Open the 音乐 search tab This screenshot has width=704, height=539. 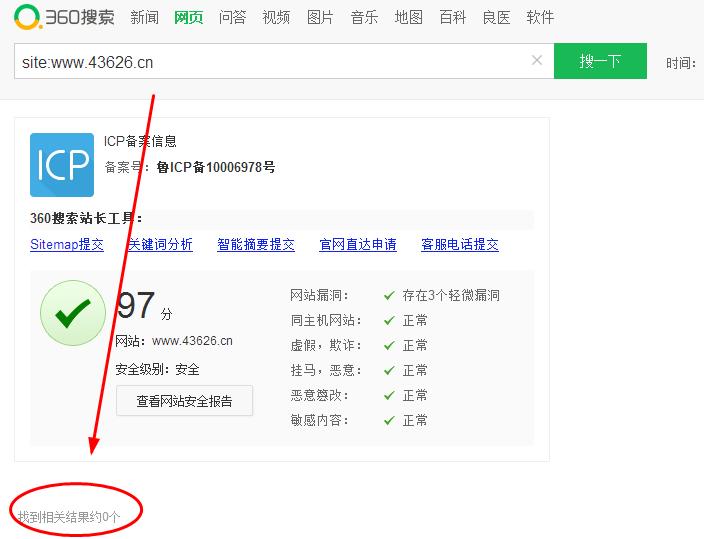(x=364, y=18)
